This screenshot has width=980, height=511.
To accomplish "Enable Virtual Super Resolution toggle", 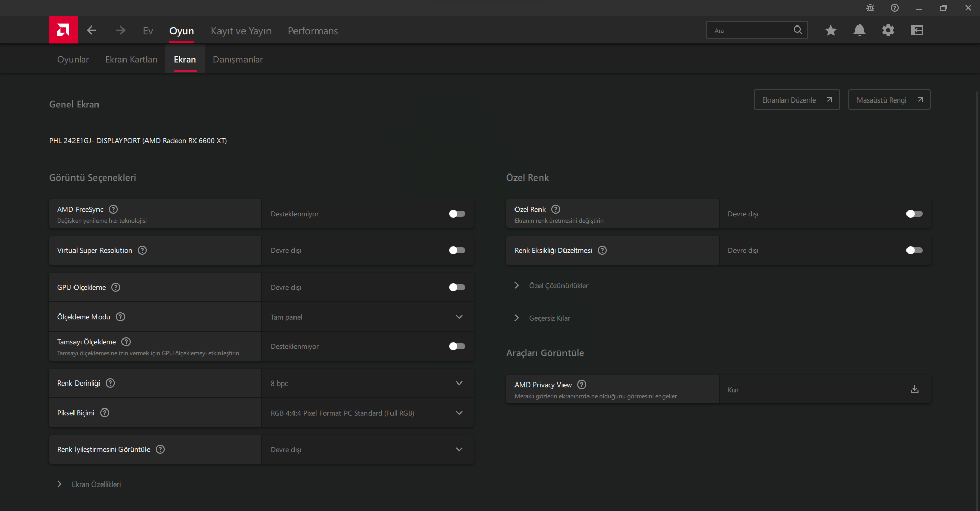I will tap(457, 250).
